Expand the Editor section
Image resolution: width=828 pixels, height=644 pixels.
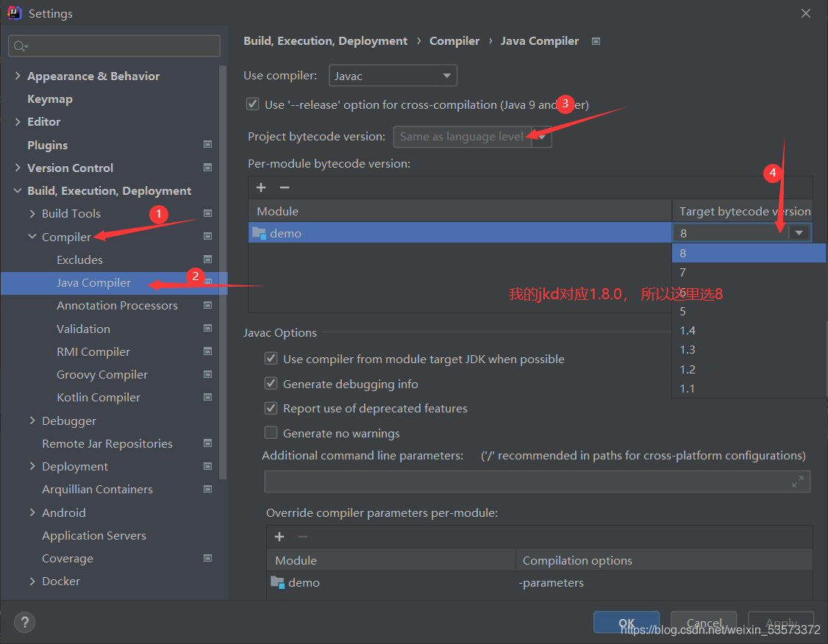tap(18, 122)
